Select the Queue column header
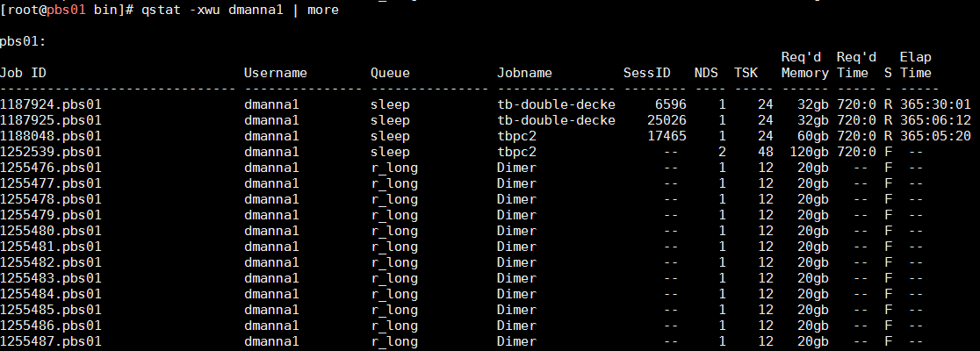 point(390,73)
